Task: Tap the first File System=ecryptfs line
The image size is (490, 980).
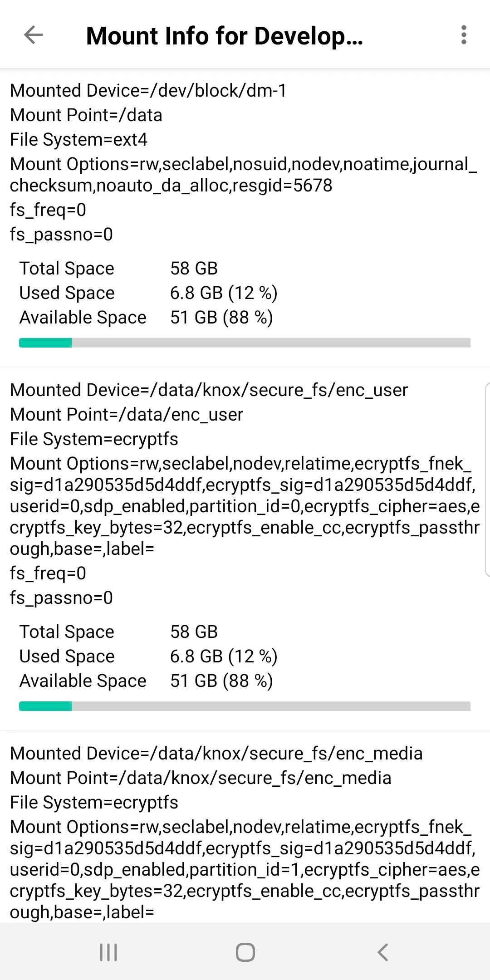Action: (x=94, y=439)
